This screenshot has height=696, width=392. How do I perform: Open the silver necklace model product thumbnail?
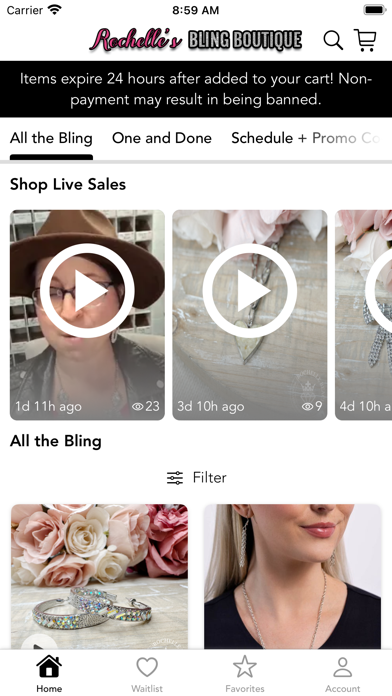point(293,577)
